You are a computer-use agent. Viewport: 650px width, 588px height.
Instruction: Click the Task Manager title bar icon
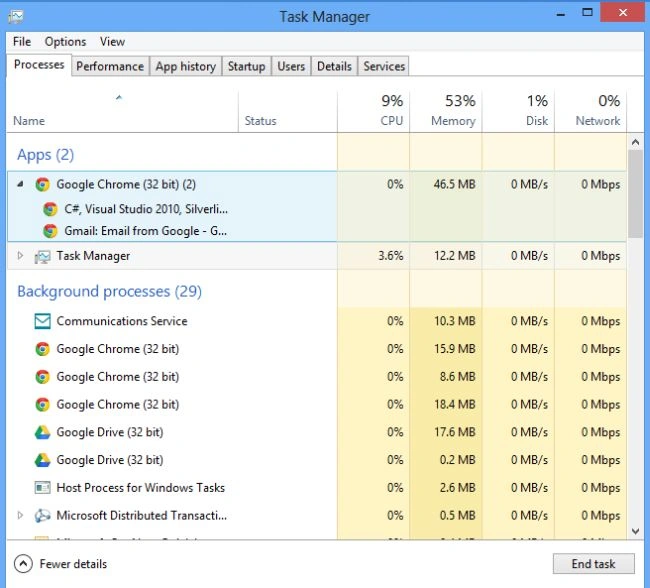pos(15,17)
